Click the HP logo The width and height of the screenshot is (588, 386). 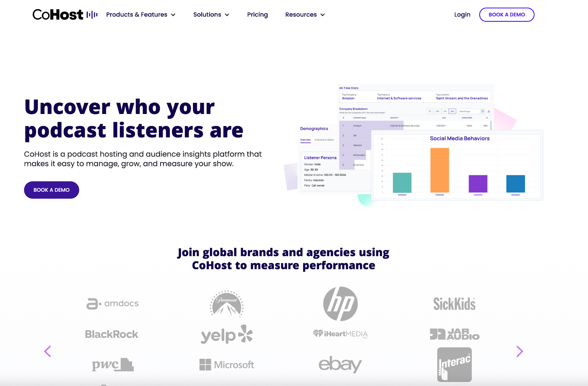[340, 304]
